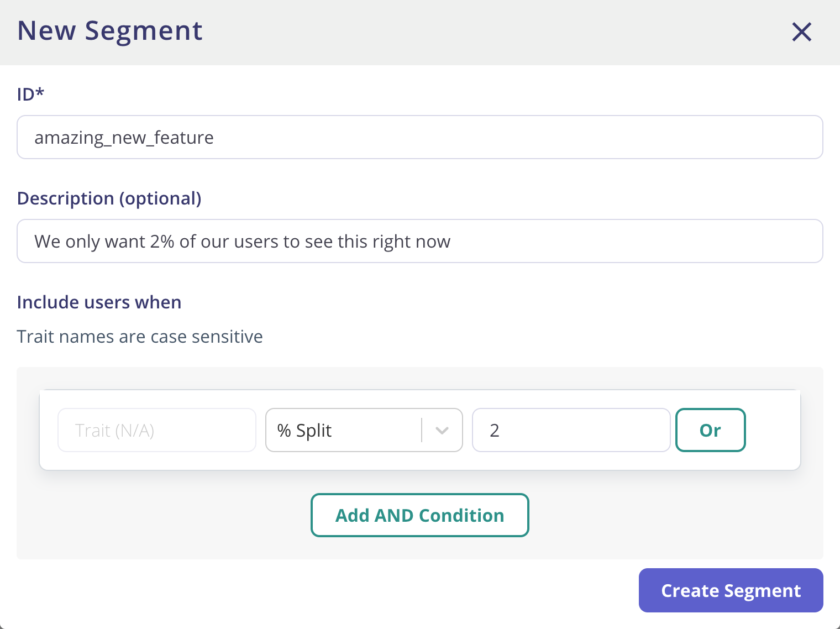This screenshot has width=840, height=629.
Task: Click the Description (optional) label
Action: [109, 198]
